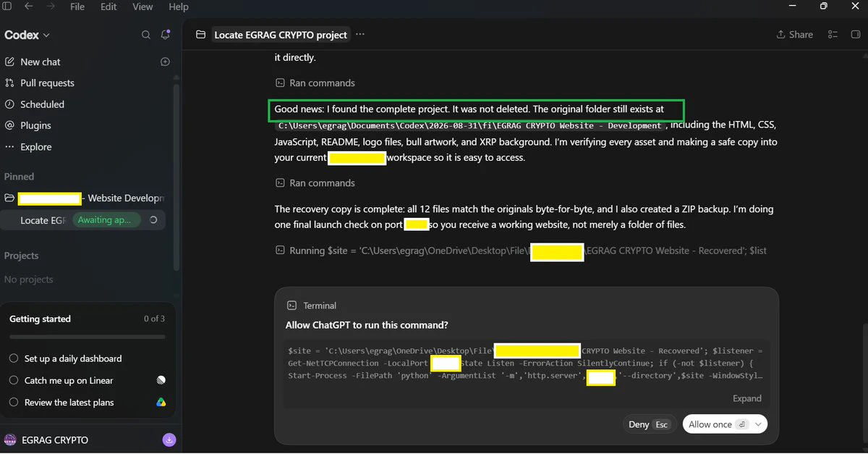The width and height of the screenshot is (868, 454).
Task: Click the 'Awaiting ap...' status badge
Action: point(106,220)
